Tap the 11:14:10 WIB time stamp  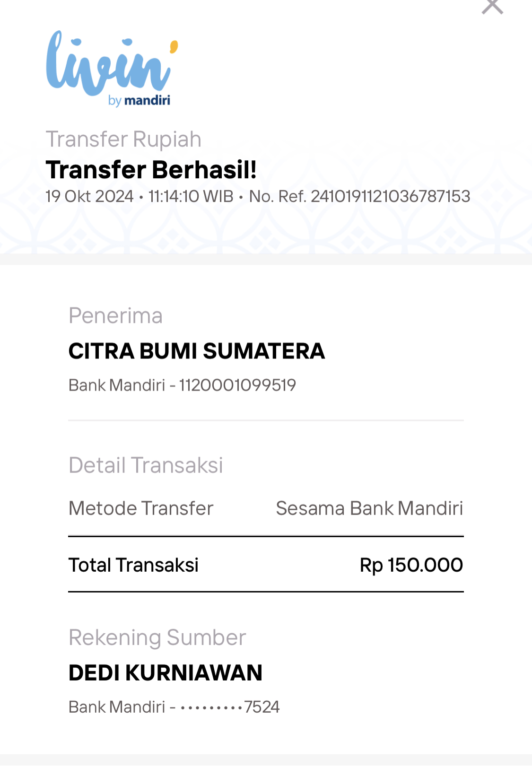191,196
